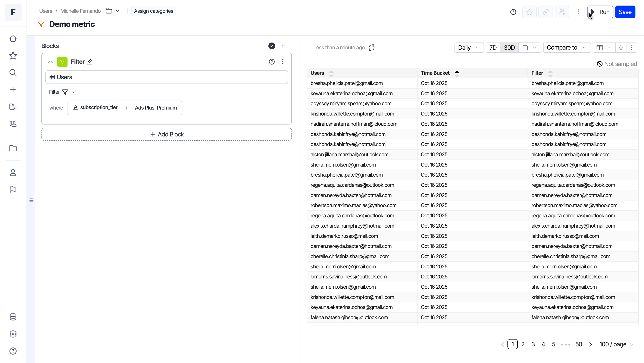This screenshot has width=644, height=363.
Task: Open the flag icon in sidebar
Action: [13, 190]
